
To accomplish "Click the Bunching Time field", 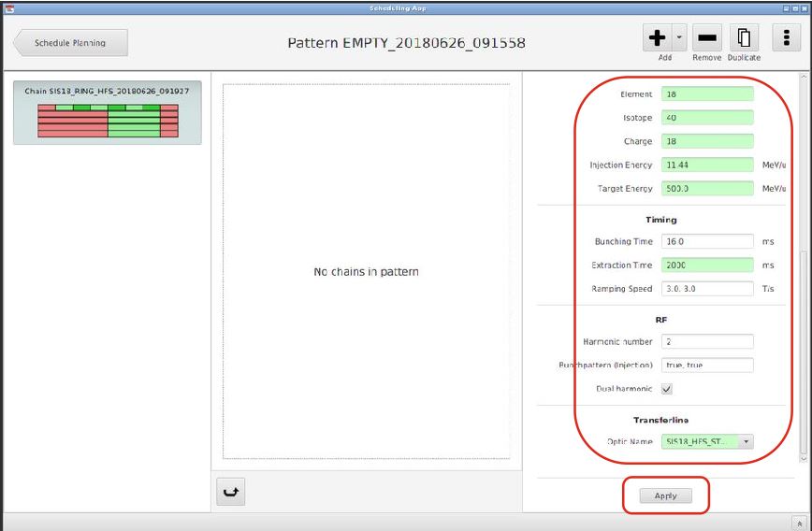I will 706,242.
